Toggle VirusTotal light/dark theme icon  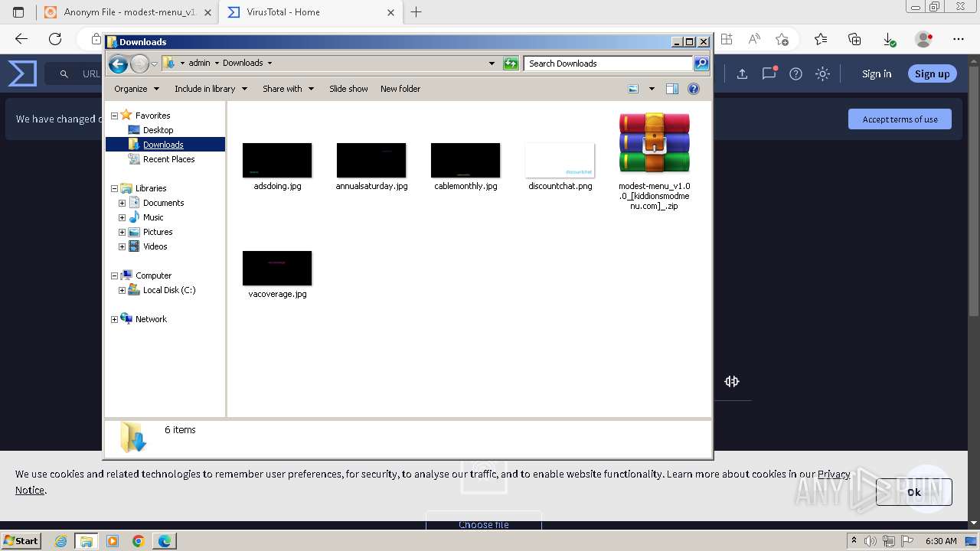tap(822, 74)
